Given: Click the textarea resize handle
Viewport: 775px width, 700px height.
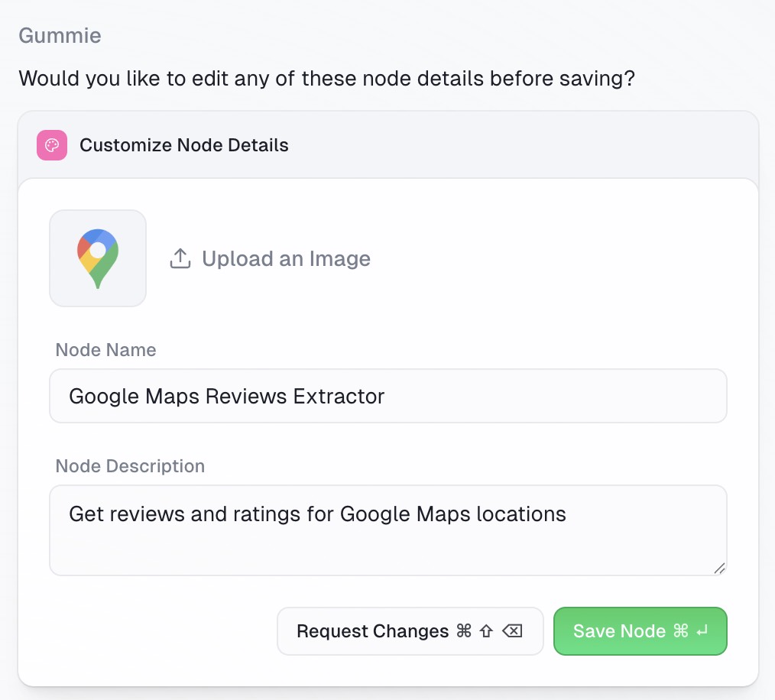Looking at the screenshot, I should coord(718,569).
